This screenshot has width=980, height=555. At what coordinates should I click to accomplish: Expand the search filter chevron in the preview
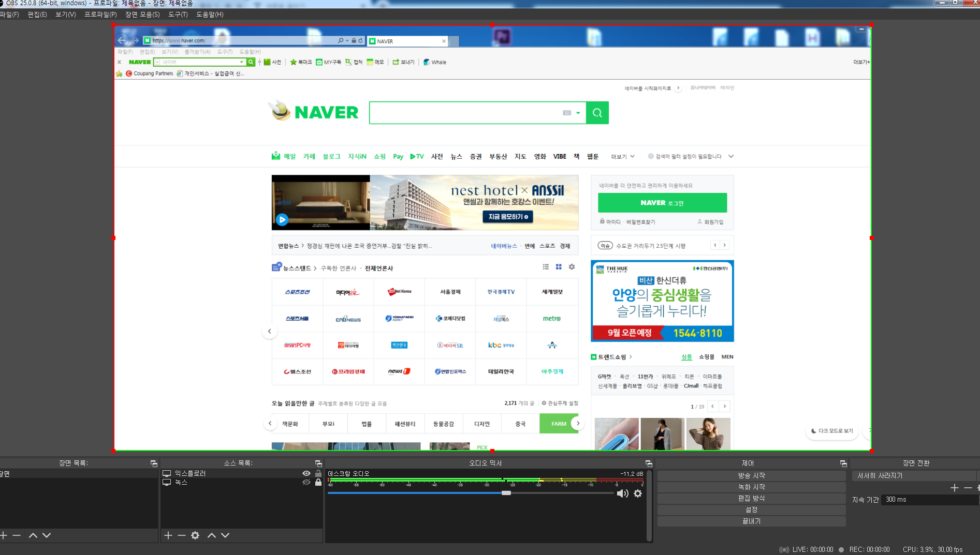click(731, 156)
